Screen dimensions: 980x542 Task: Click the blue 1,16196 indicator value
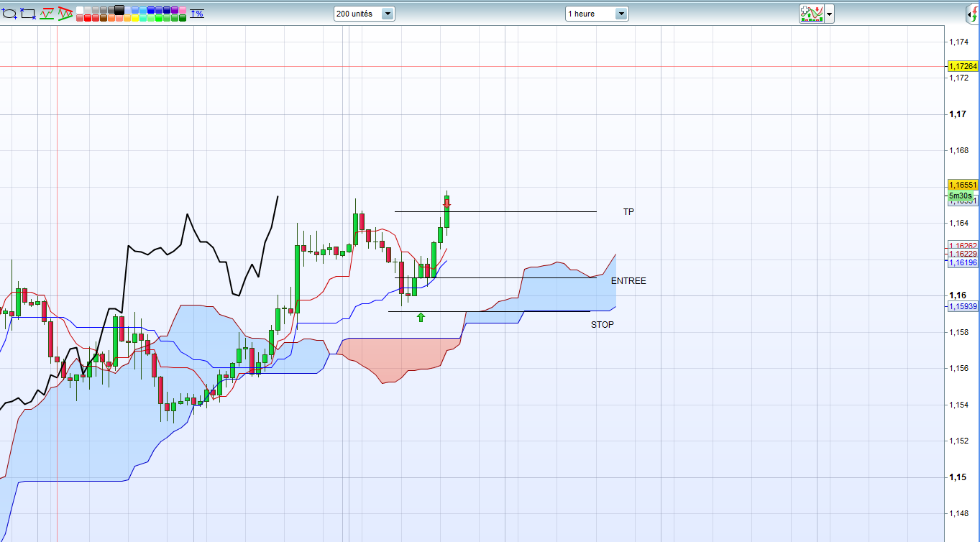coord(963,263)
